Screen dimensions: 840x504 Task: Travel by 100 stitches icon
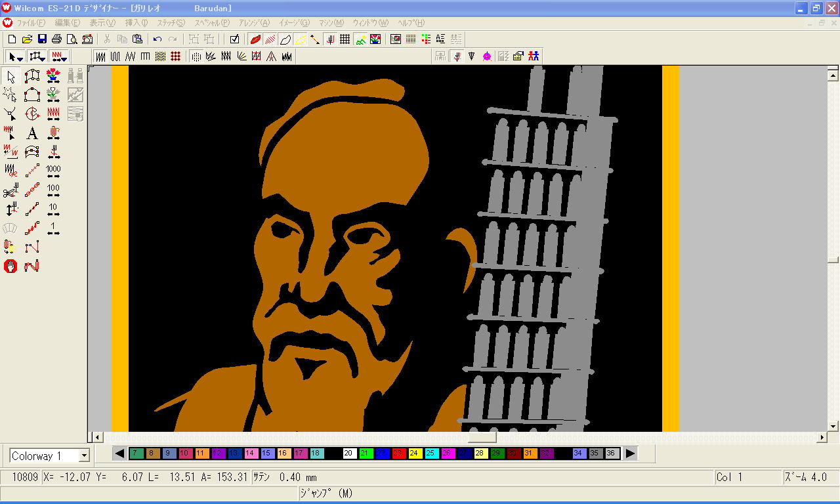pyautogui.click(x=54, y=190)
